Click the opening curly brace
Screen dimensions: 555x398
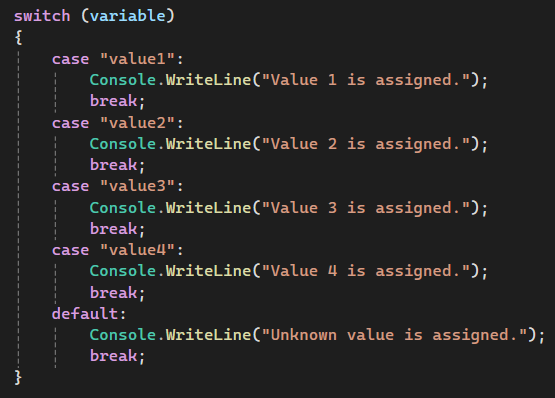coord(18,37)
